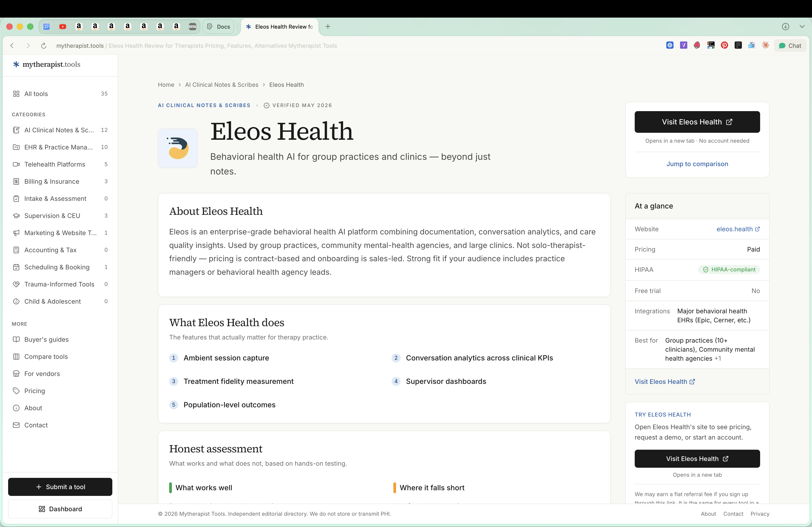Image resolution: width=812 pixels, height=527 pixels.
Task: Click the +1 more Best for indicator
Action: click(x=718, y=359)
